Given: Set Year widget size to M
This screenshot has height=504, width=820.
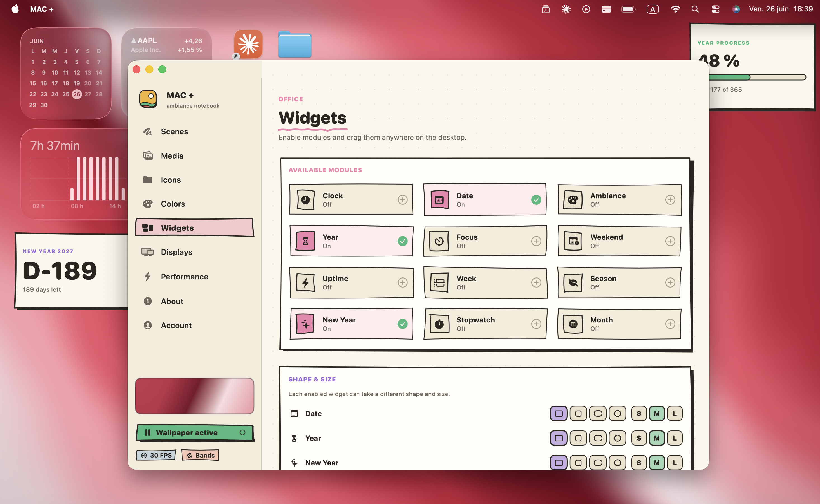Looking at the screenshot, I should point(657,438).
